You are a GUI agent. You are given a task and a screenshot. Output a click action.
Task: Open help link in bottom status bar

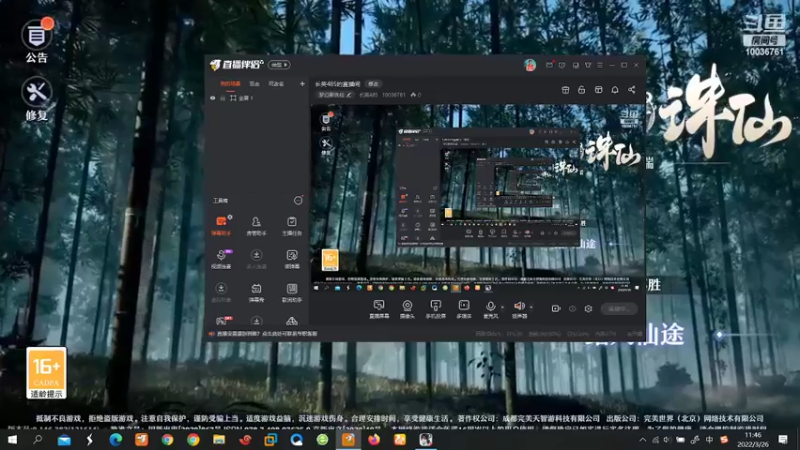266,334
